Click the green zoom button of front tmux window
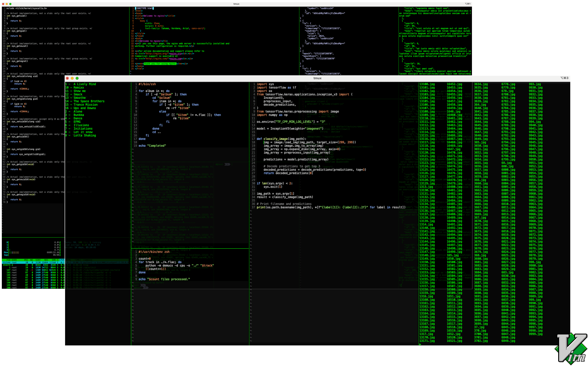Screen dimensions: 588x370 [x=77, y=78]
